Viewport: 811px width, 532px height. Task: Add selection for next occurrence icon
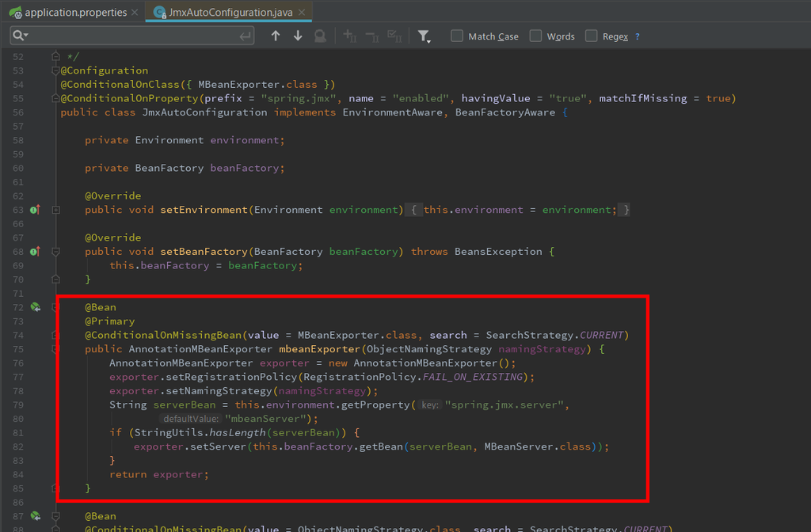pyautogui.click(x=349, y=36)
